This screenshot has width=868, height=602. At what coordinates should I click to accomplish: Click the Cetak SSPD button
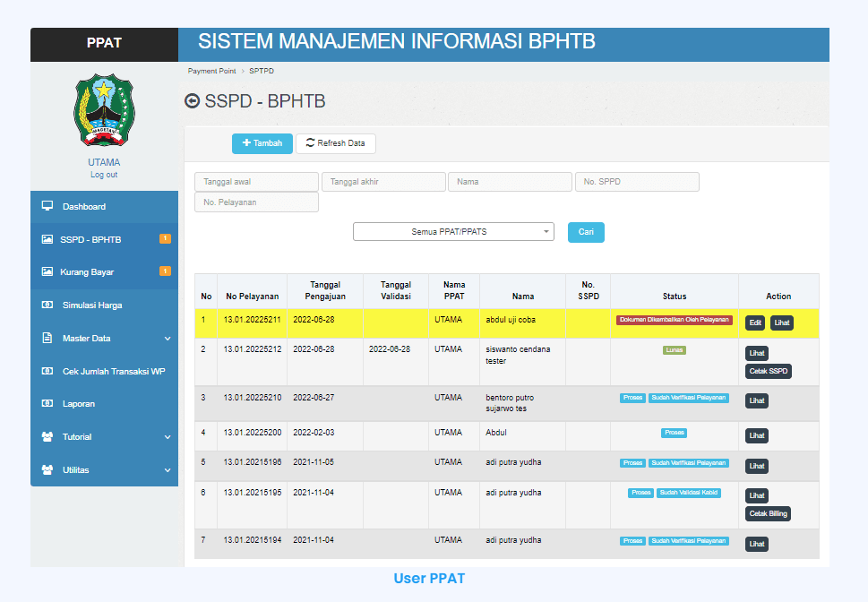(x=769, y=371)
